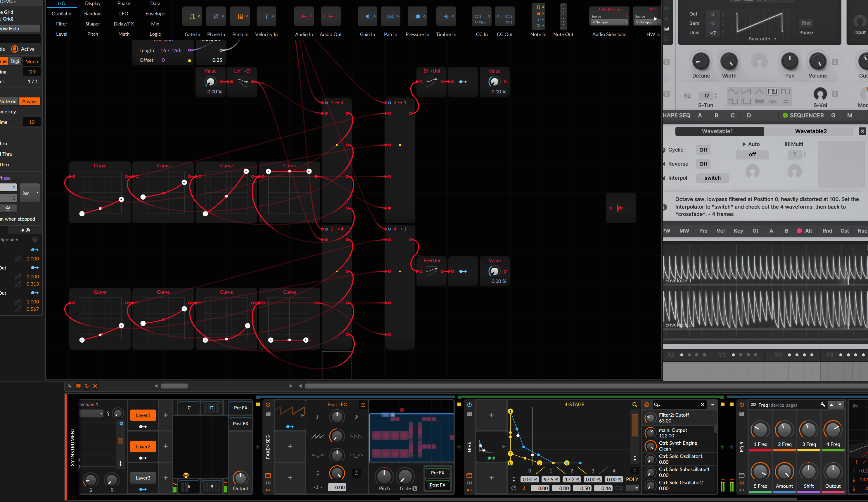Switch to the I/O module tab
The width and height of the screenshot is (868, 502).
(x=62, y=4)
